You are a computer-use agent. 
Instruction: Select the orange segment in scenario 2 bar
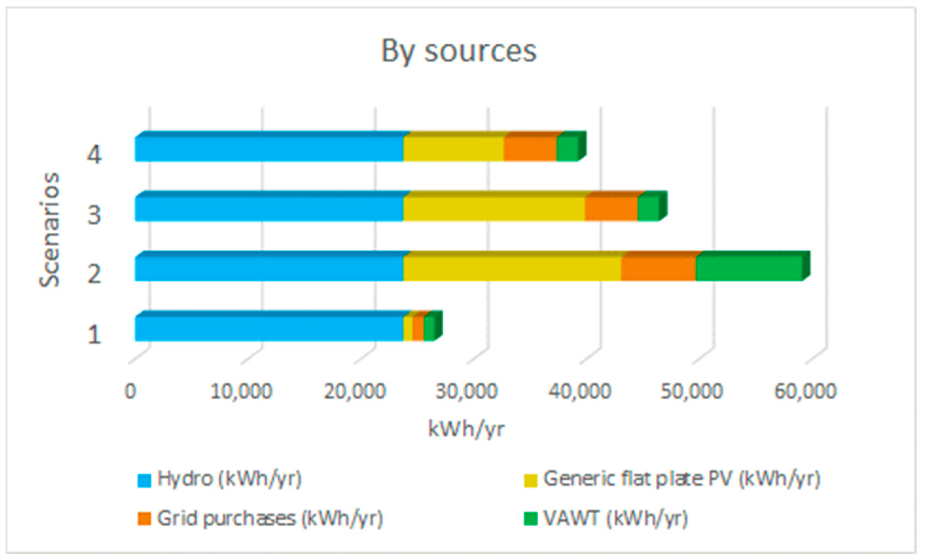coord(658,269)
